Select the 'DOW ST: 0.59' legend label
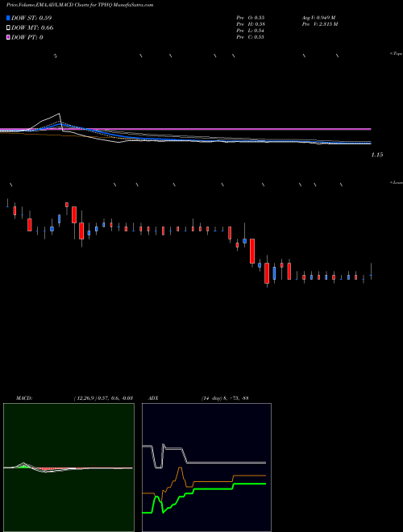The image size is (403, 532). pos(31,18)
